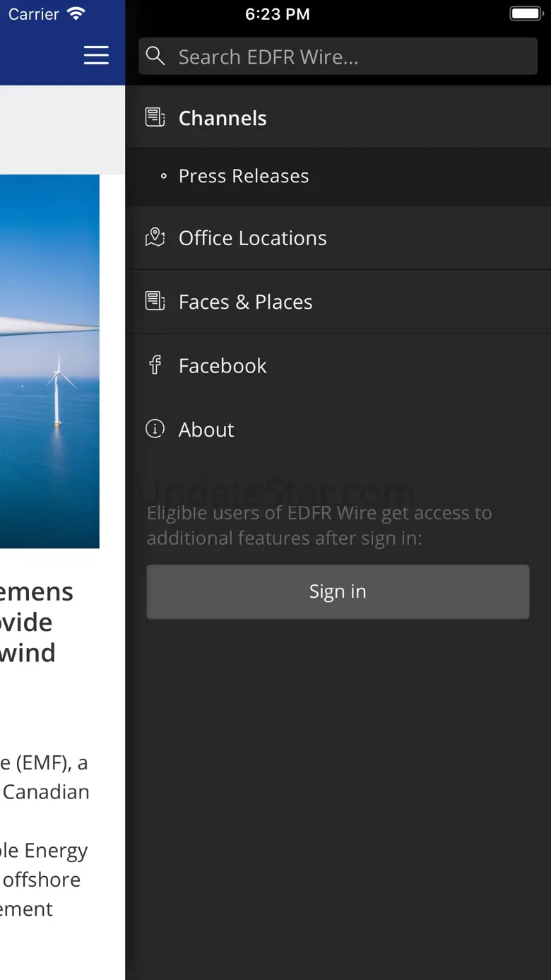The image size is (551, 980).
Task: Open Office Locations
Action: (338, 238)
